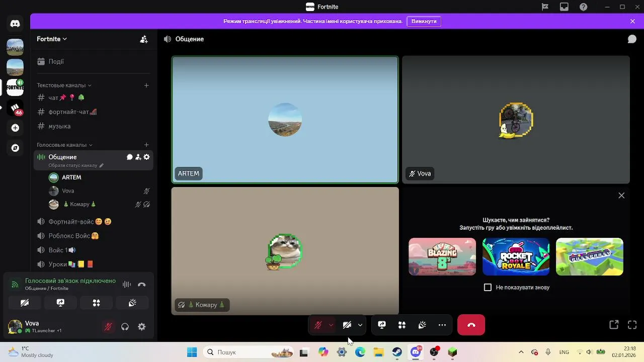Image resolution: width=644 pixels, height=362 pixels.
Task: Click pencil icon to set channel status
Action: [102, 165]
